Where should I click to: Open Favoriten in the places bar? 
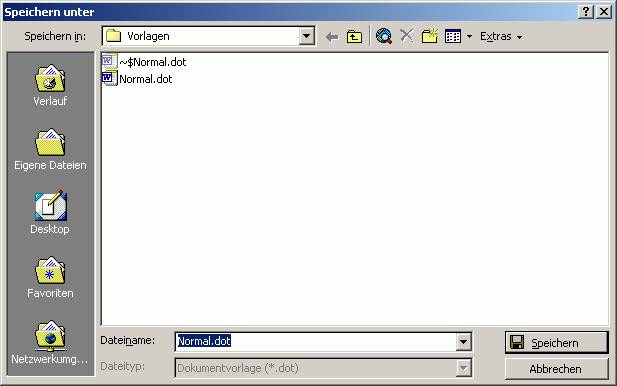point(50,278)
